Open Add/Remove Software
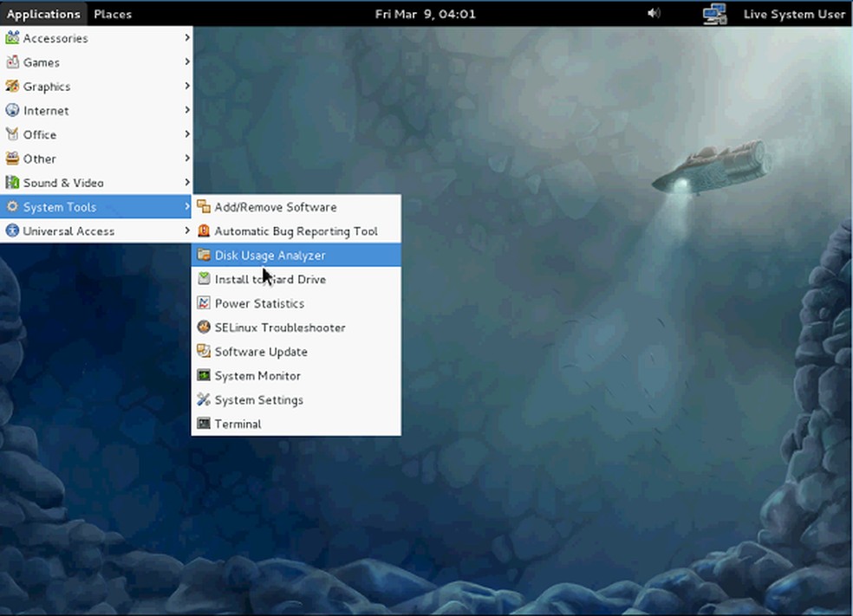853x616 pixels. point(276,207)
